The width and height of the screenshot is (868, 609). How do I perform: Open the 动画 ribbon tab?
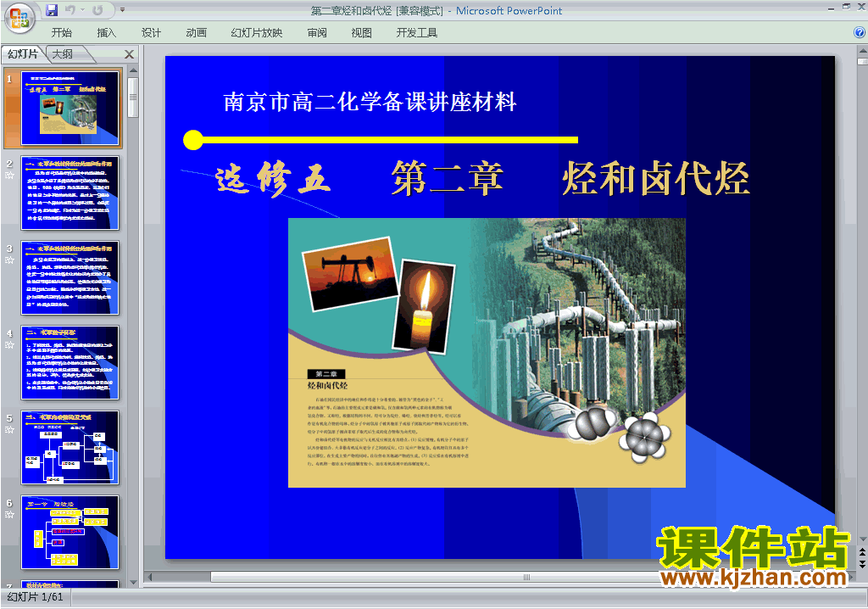(x=196, y=33)
